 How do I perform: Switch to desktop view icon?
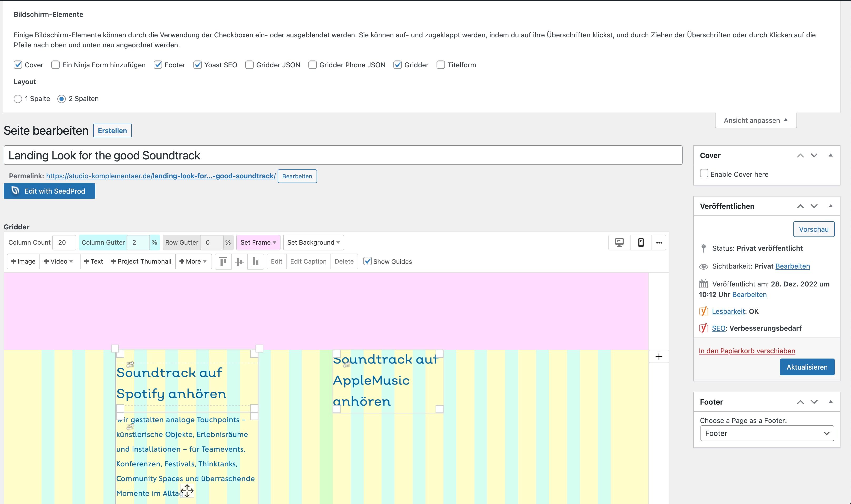619,243
